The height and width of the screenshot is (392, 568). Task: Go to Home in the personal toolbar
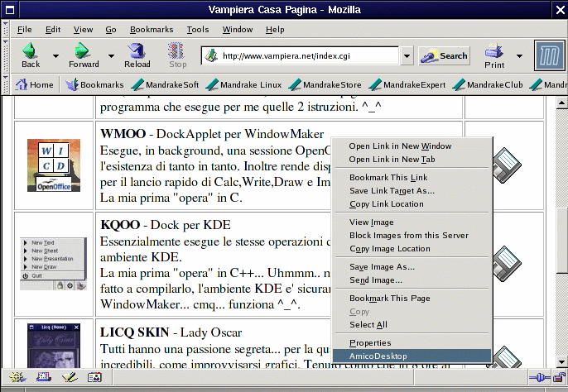pos(35,84)
